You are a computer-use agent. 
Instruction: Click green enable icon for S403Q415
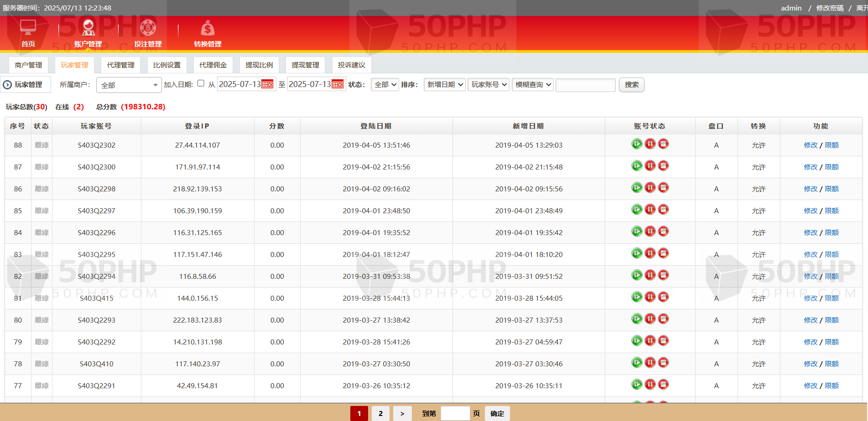click(x=637, y=297)
